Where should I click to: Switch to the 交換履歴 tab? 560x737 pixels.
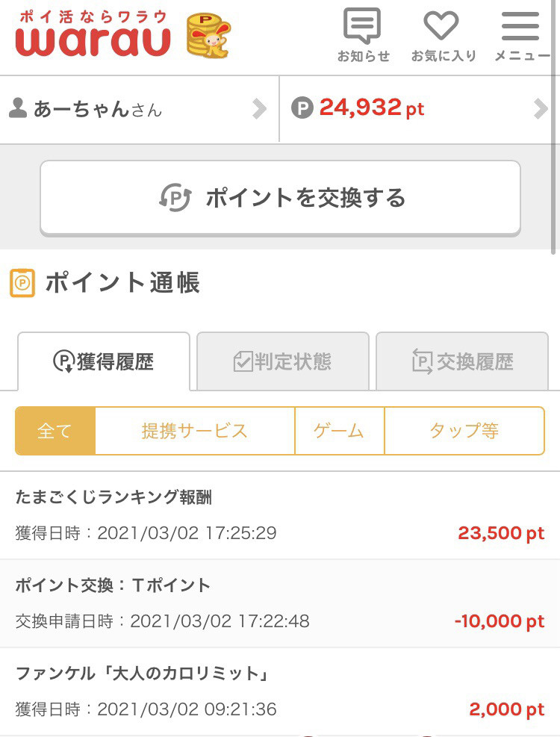tap(462, 361)
